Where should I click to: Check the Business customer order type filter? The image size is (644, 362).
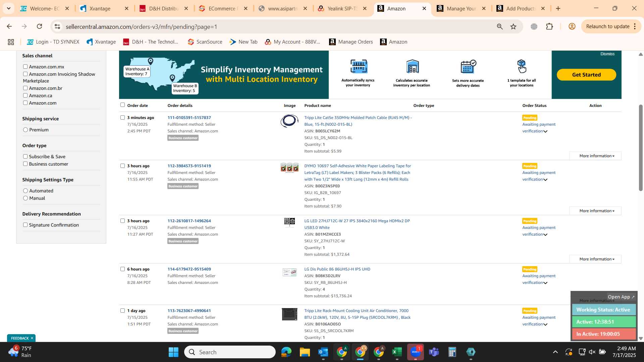tap(25, 164)
